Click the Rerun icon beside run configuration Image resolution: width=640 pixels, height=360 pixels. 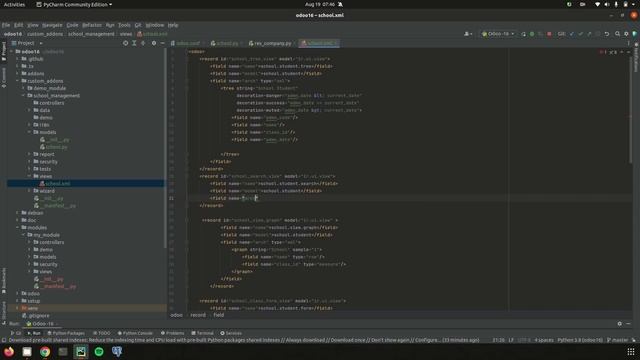523,34
